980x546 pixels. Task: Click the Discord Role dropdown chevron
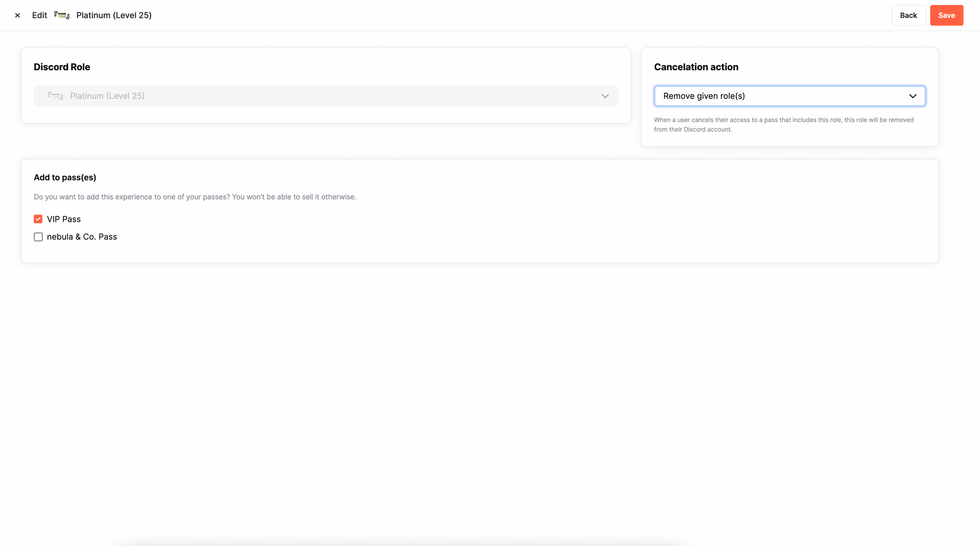605,96
